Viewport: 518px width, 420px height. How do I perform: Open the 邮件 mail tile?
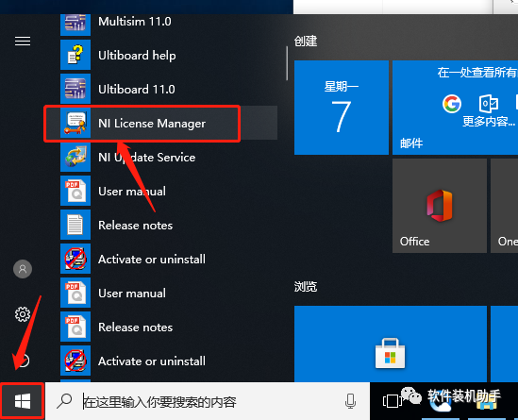[x=455, y=108]
